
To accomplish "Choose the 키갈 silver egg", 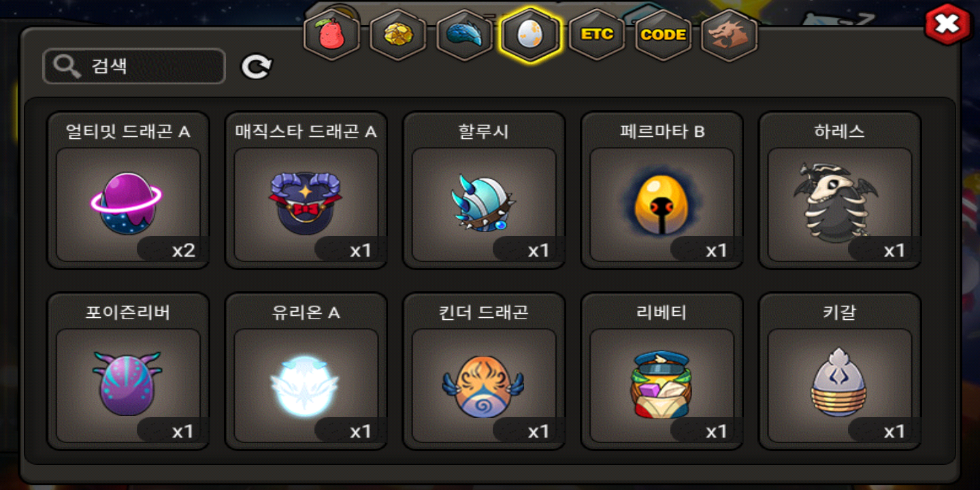I will (x=840, y=372).
